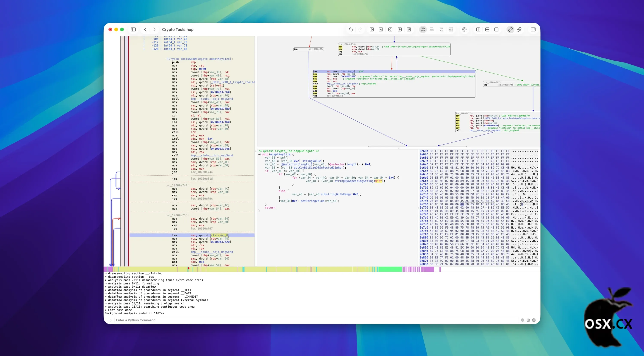Undo the last action

(351, 29)
